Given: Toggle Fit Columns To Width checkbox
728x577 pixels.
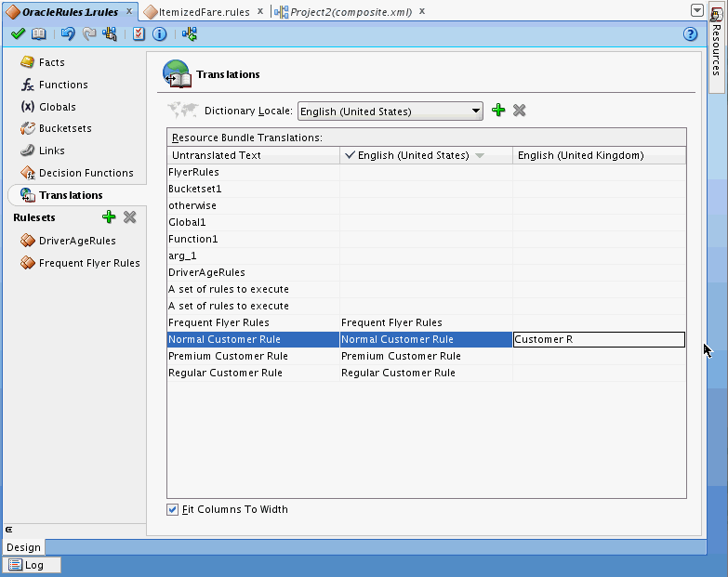Looking at the screenshot, I should tap(172, 509).
